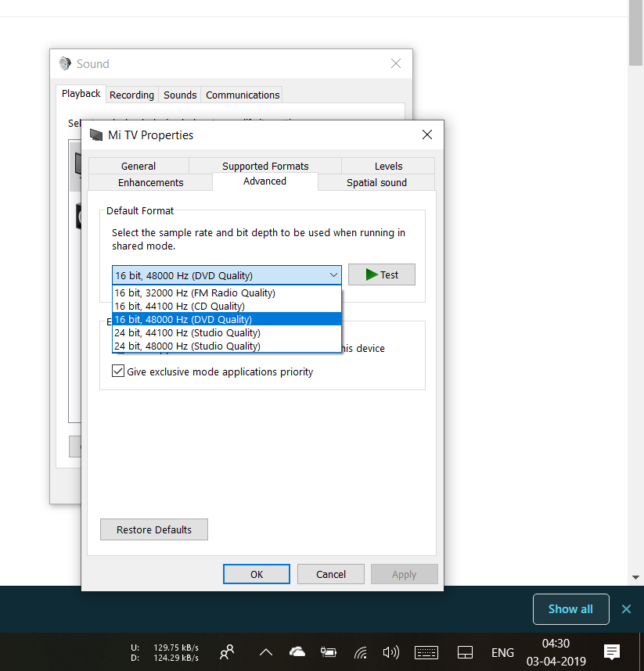Open Sounds tab in Sound window

[180, 95]
